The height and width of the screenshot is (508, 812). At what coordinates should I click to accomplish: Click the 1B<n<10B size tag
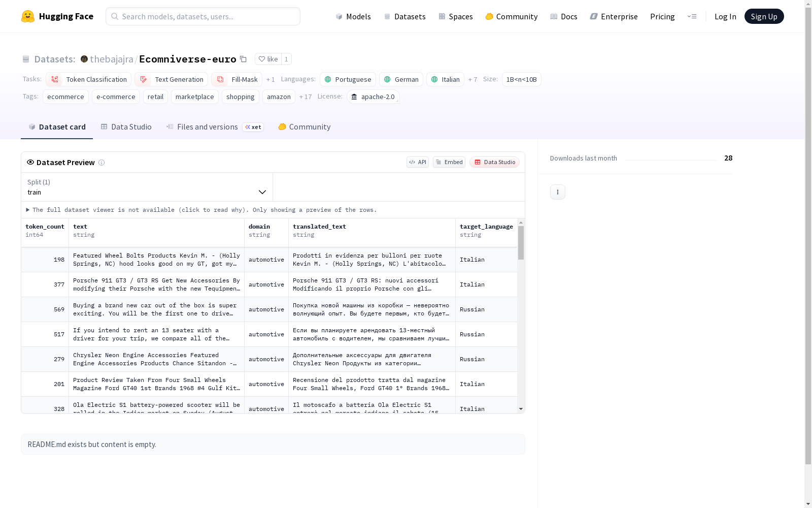(x=522, y=79)
